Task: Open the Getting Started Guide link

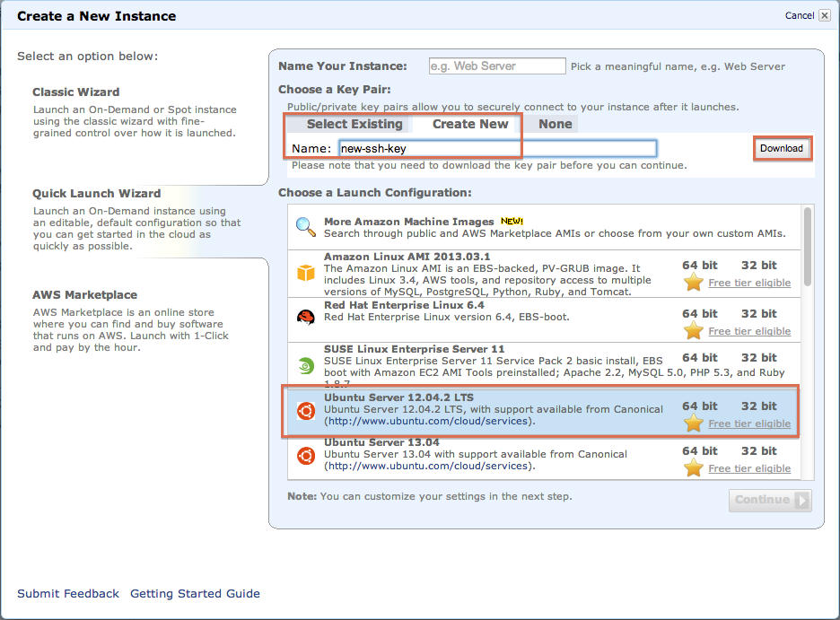Action: coord(195,594)
